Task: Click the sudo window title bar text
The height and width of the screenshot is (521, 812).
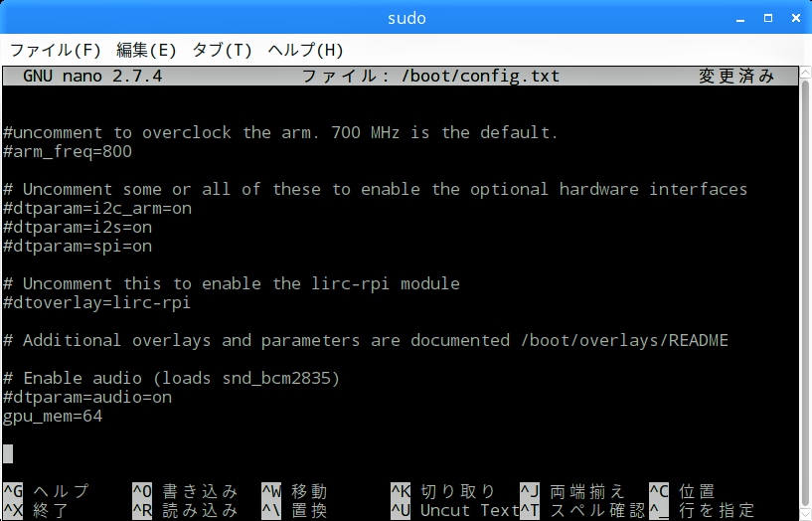Action: point(406,18)
